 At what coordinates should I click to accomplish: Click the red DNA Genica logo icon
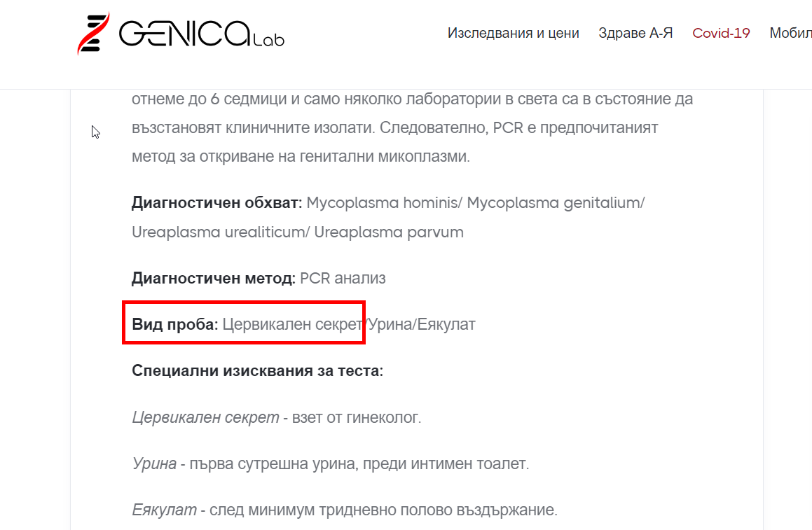tap(92, 33)
